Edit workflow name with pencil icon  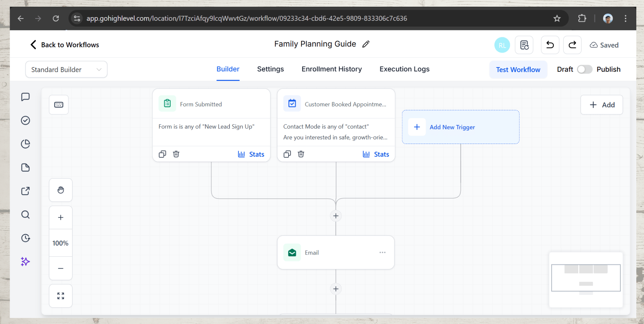point(366,44)
